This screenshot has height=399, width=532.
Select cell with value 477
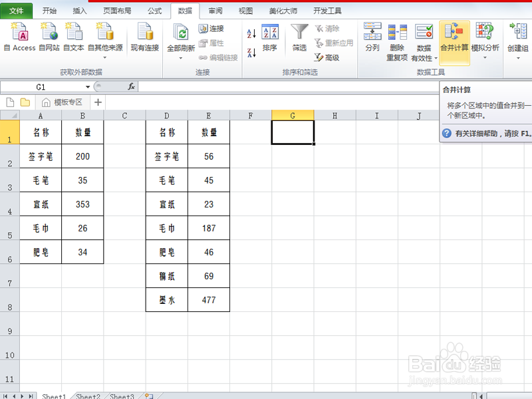click(209, 300)
